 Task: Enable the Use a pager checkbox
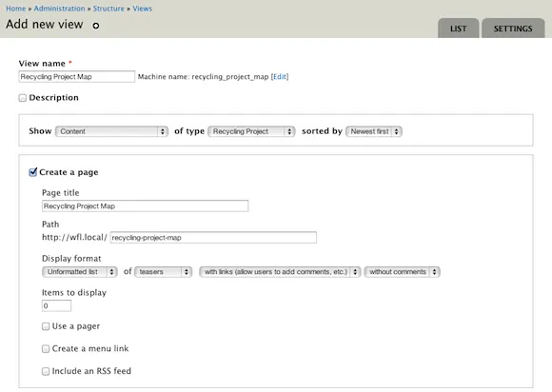coord(46,326)
